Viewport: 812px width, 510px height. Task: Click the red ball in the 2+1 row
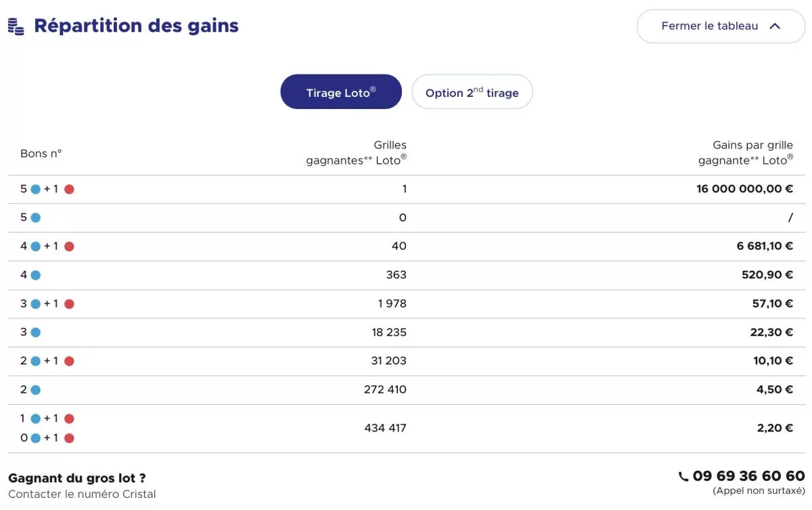(69, 361)
